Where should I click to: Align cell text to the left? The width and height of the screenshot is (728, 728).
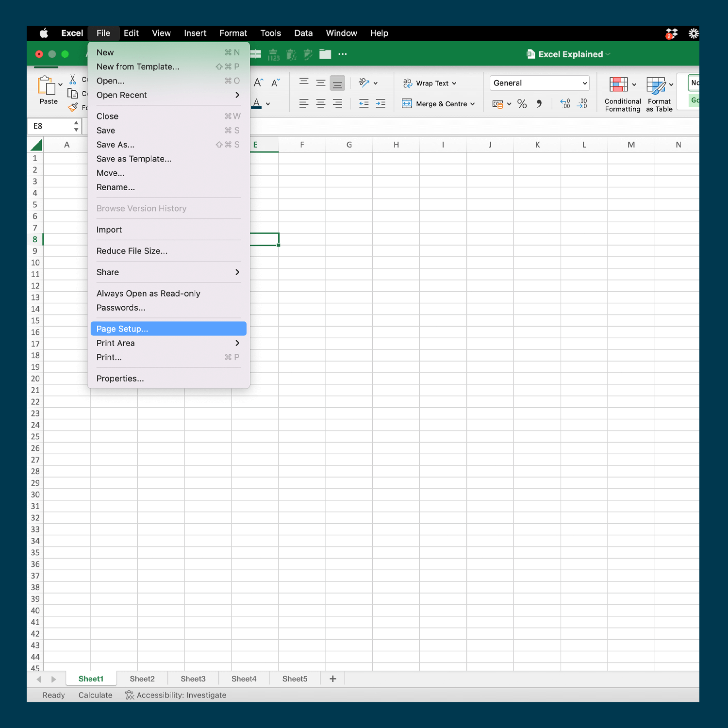(x=304, y=103)
